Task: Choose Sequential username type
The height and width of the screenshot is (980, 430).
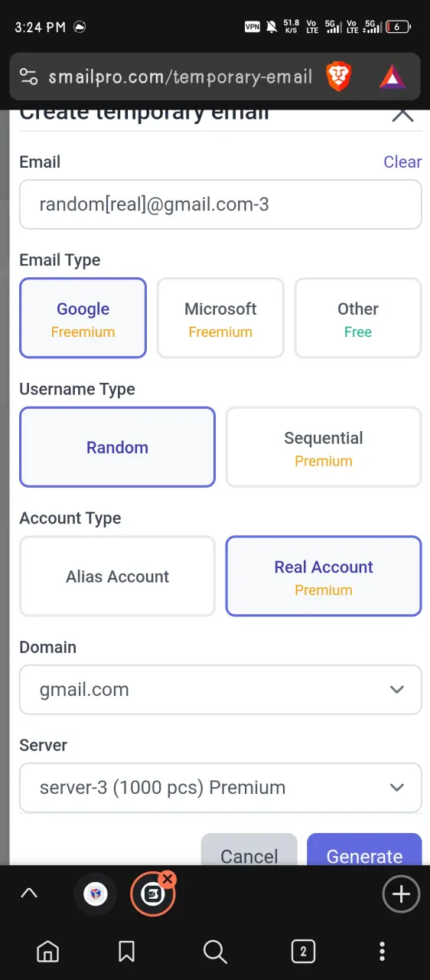Action: [x=324, y=447]
